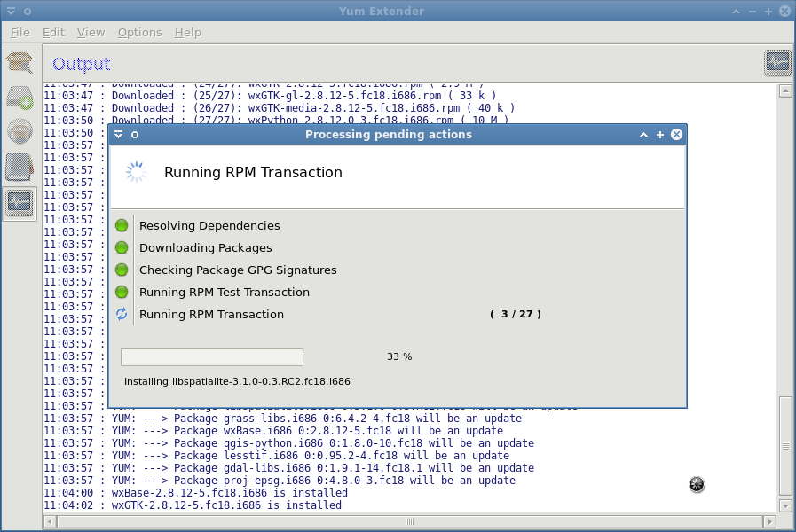This screenshot has height=532, width=796.
Task: Click sticky circle button in Processing pending actions dialog
Action: pos(135,135)
